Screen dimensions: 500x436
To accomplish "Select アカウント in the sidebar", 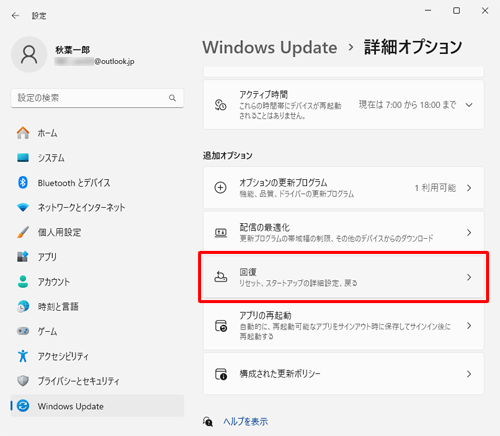I will pyautogui.click(x=97, y=282).
